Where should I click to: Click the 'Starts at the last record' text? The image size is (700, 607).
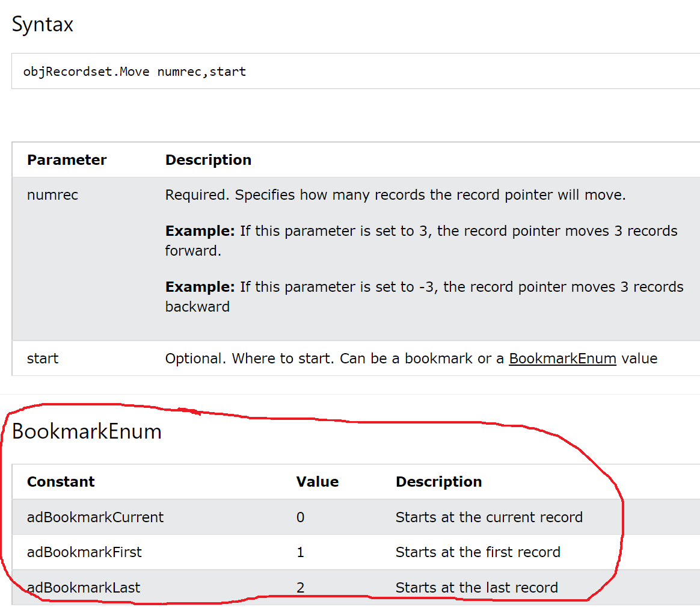pos(476,588)
